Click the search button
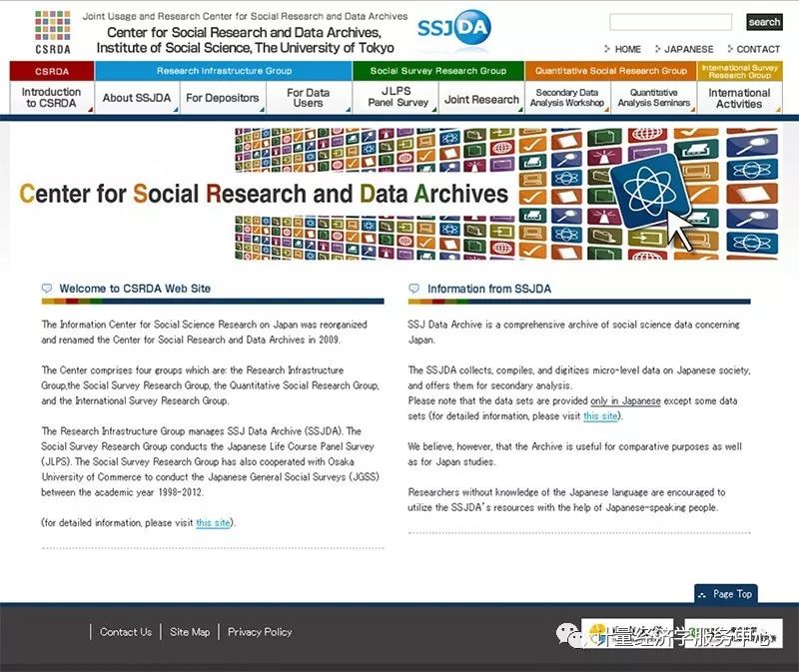This screenshot has width=799, height=672. pyautogui.click(x=764, y=22)
